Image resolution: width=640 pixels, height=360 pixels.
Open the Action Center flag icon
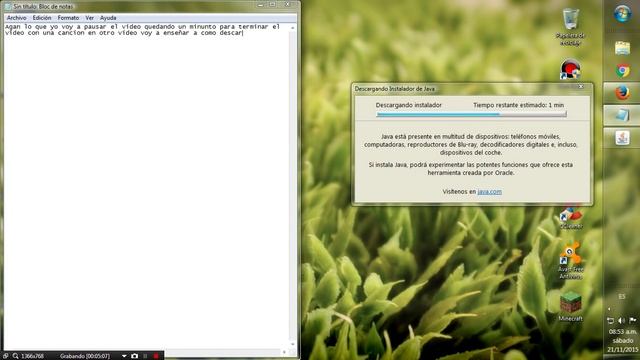tap(633, 320)
